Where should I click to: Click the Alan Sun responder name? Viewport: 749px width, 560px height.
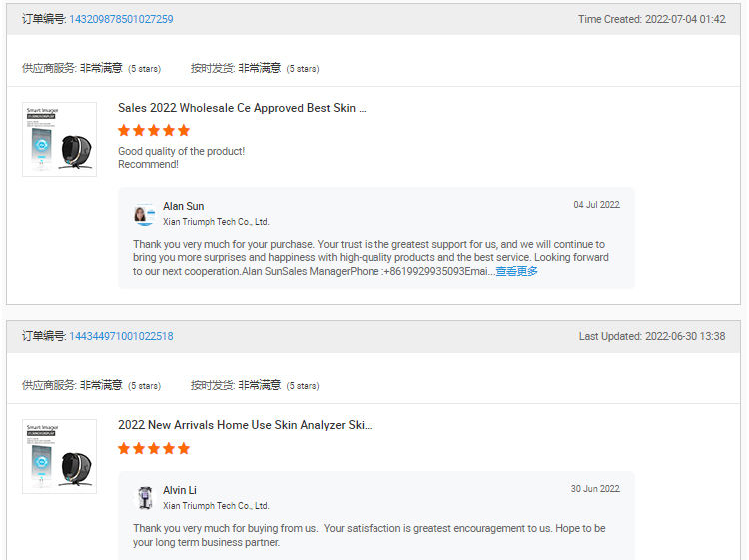184,207
